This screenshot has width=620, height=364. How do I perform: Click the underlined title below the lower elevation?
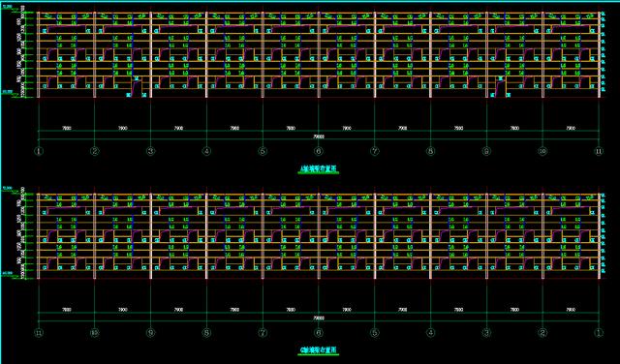(319, 350)
